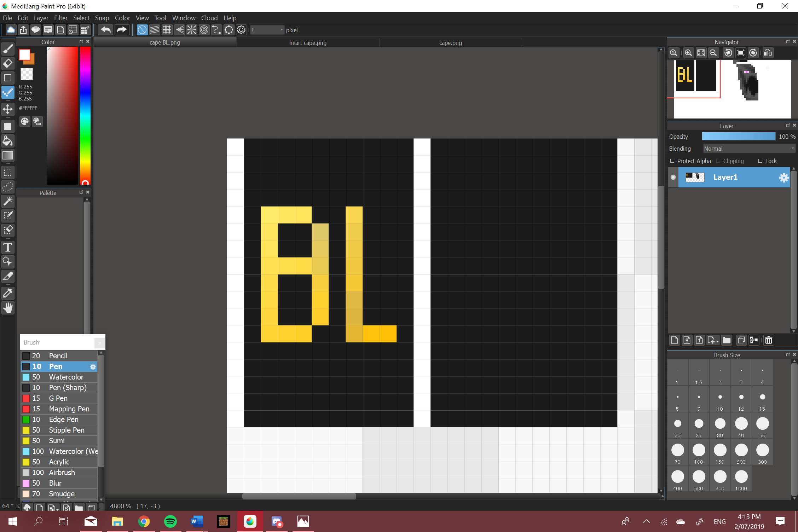This screenshot has height=532, width=798.
Task: Undock the Color panel
Action: [x=81, y=42]
